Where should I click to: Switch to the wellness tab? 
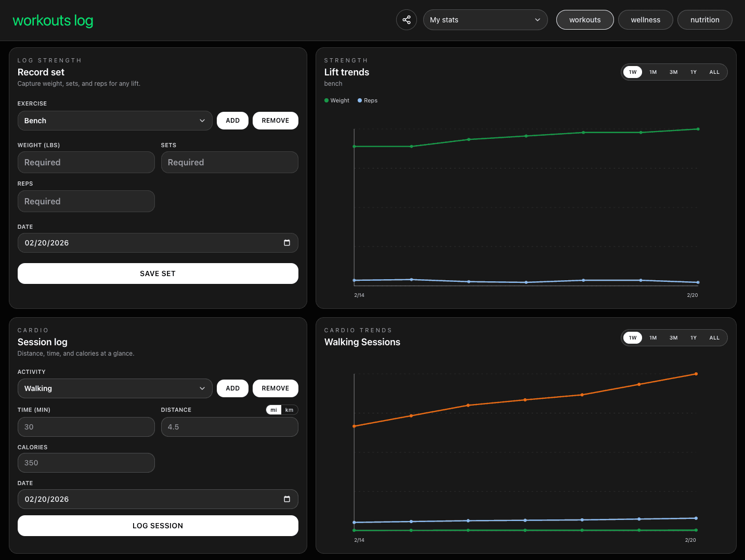click(x=646, y=20)
